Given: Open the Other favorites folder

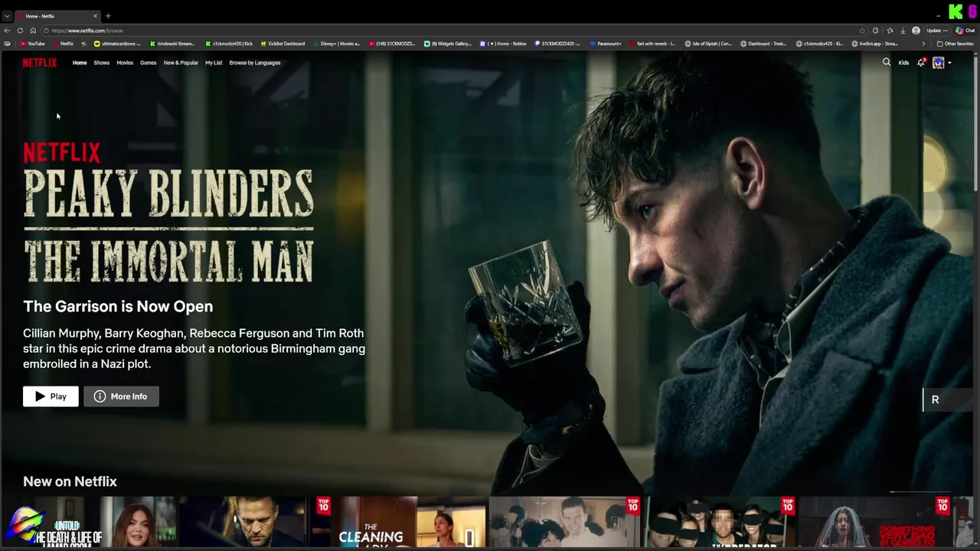Looking at the screenshot, I should tap(955, 44).
